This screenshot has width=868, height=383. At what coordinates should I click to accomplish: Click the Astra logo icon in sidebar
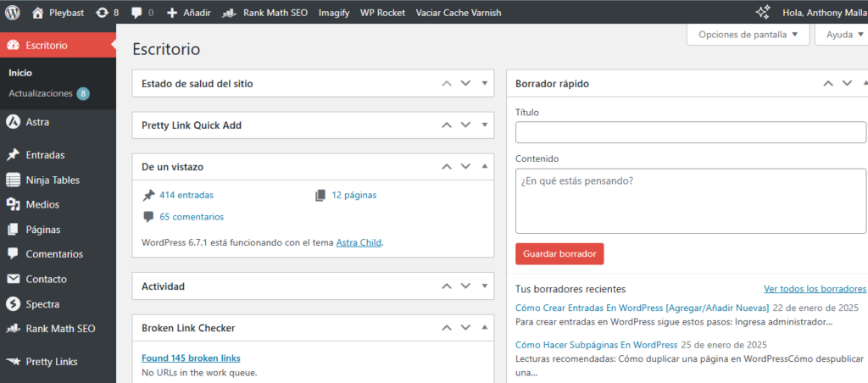coord(13,122)
